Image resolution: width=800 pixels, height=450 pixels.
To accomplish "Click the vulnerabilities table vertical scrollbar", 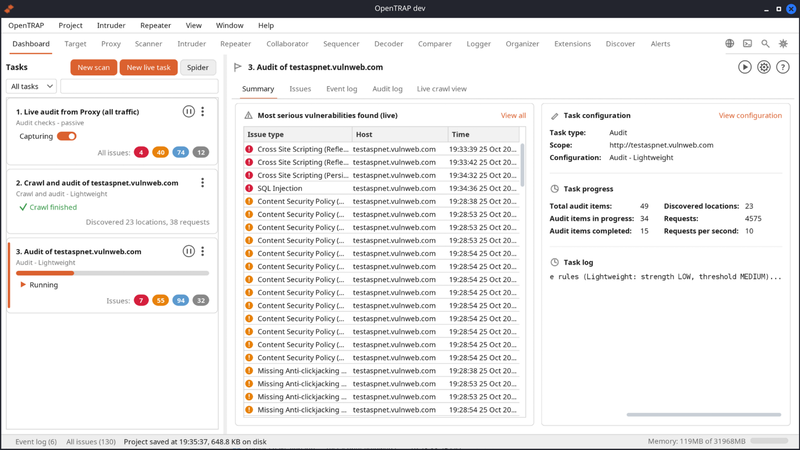I will click(522, 164).
